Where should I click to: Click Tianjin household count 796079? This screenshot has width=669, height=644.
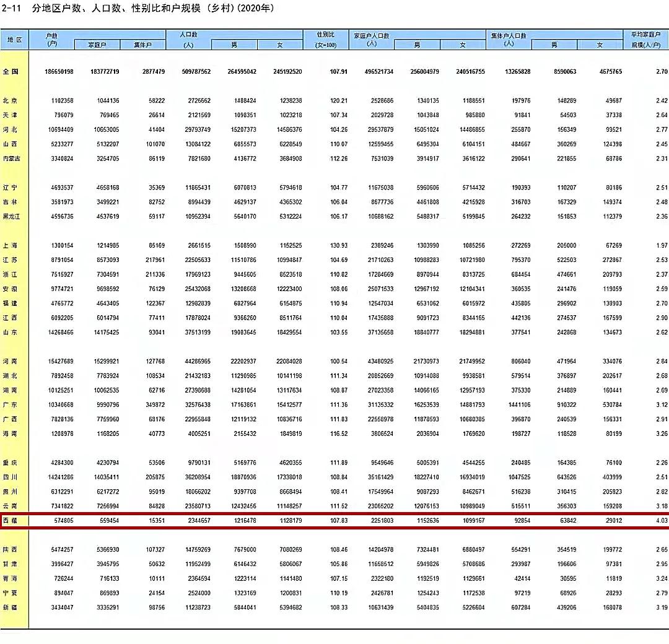click(x=64, y=116)
